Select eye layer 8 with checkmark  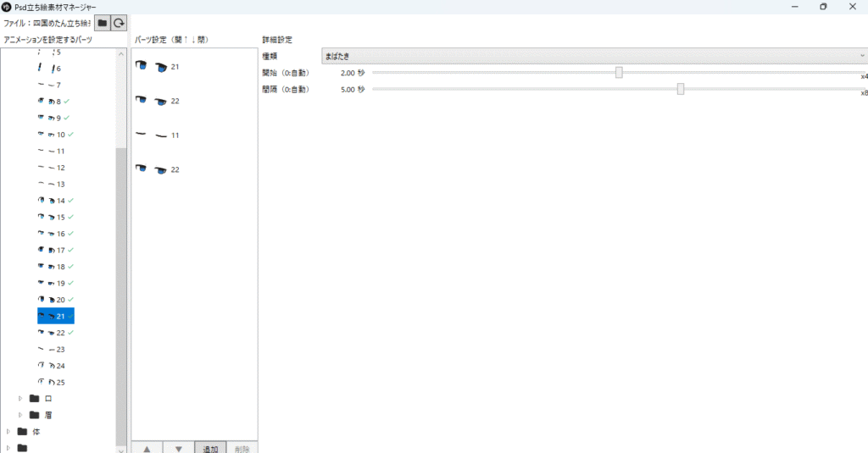[x=55, y=102]
